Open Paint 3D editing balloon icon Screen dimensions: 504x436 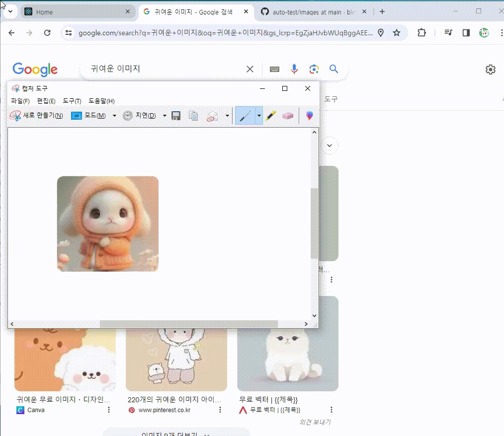(309, 116)
